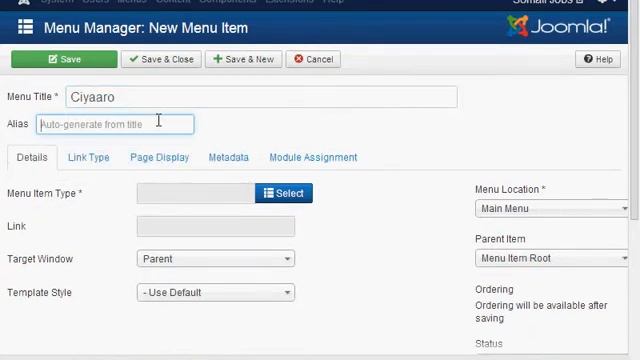Click into the Alias input field
This screenshot has width=640, height=360.
click(115, 124)
